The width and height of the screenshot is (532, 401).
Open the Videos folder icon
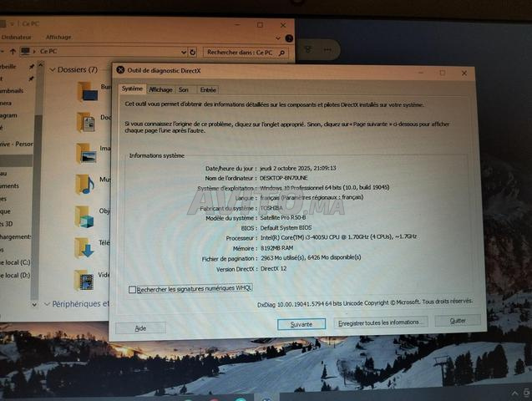coord(84,279)
